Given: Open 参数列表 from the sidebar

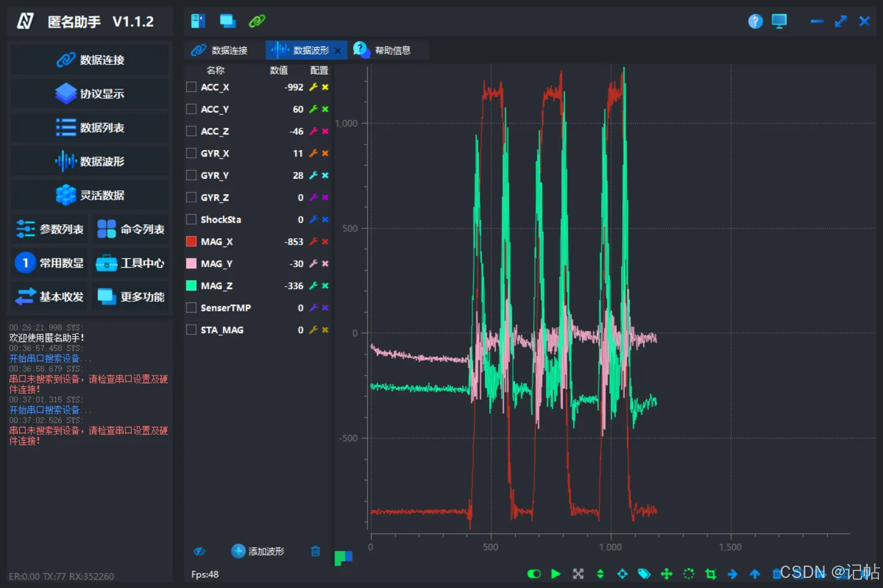Looking at the screenshot, I should 50,229.
